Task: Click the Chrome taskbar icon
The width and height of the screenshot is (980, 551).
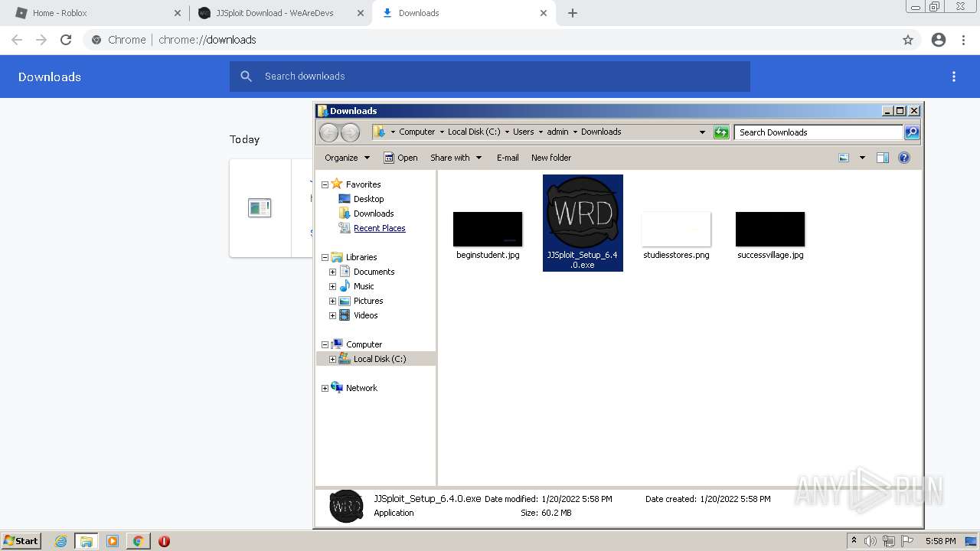Action: (138, 541)
